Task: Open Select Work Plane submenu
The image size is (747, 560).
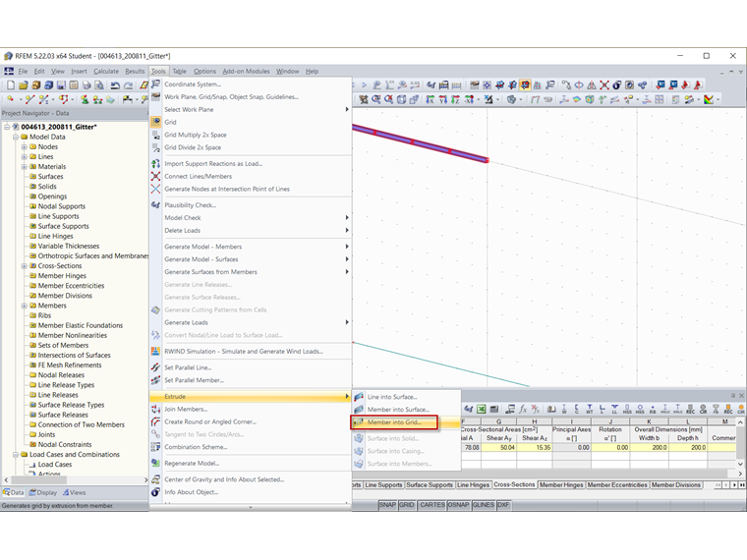Action: tap(251, 109)
